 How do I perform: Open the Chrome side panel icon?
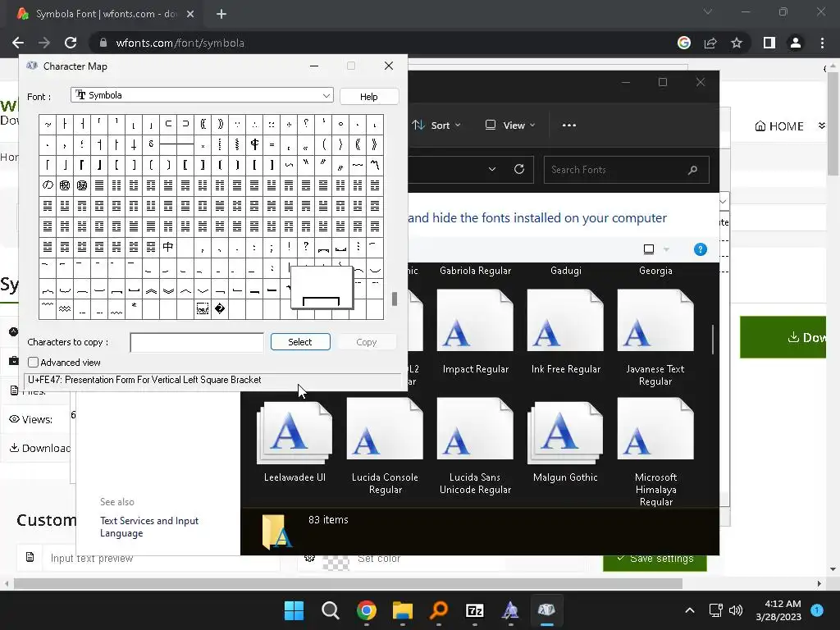769,43
